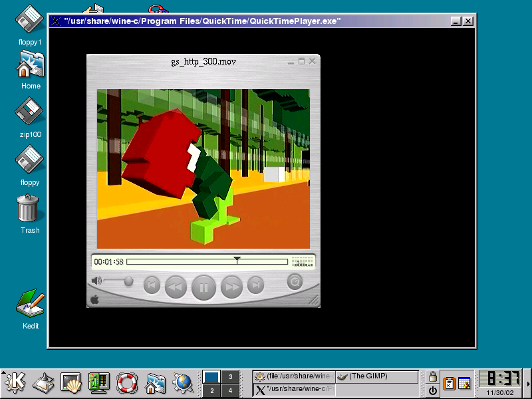Switch to virtual desktop 3 in the pager
The height and width of the screenshot is (399, 532).
(x=230, y=376)
